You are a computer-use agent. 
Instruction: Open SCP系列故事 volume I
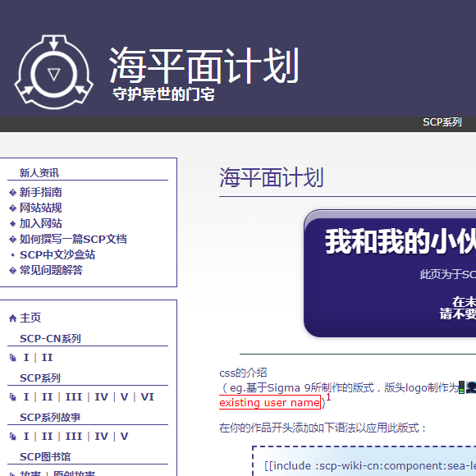[x=26, y=437]
